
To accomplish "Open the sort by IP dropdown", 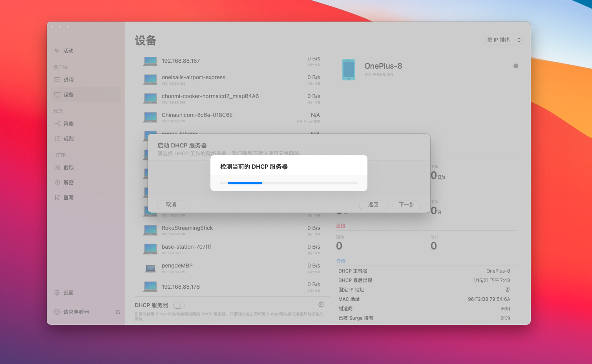I will [x=503, y=40].
